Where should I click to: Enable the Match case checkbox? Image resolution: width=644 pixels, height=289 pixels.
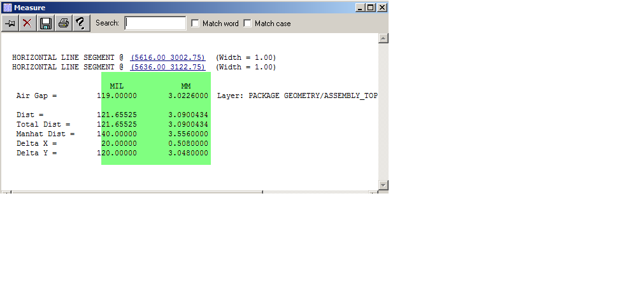pos(247,24)
